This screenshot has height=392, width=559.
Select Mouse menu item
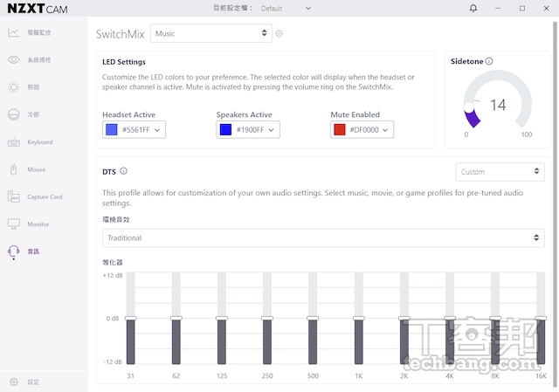(x=37, y=169)
